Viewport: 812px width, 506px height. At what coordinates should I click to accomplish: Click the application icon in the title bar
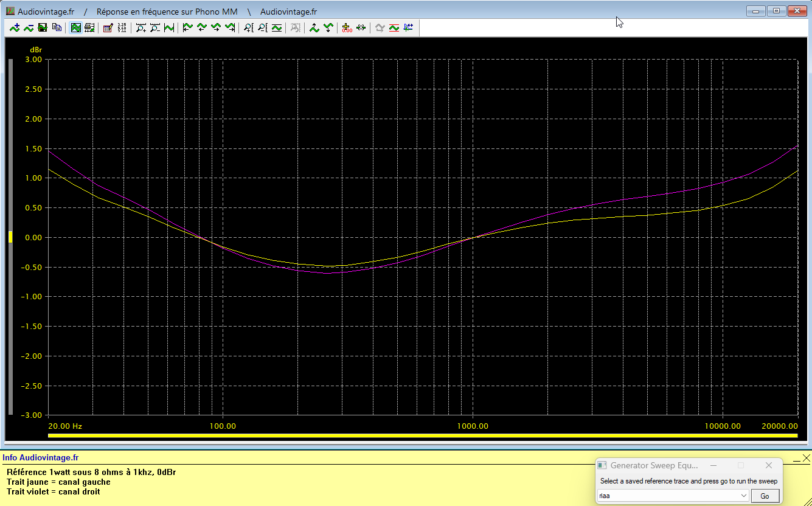click(x=10, y=11)
